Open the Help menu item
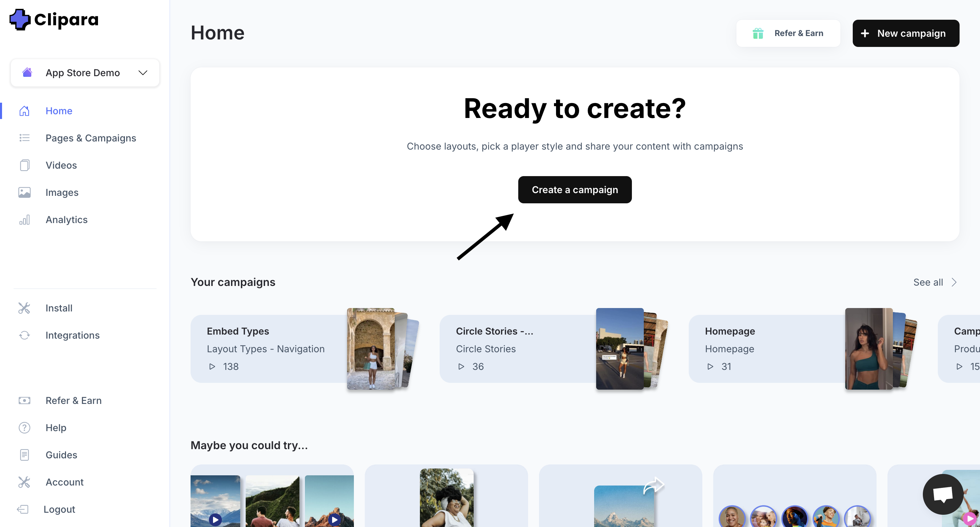980x527 pixels. [56, 427]
